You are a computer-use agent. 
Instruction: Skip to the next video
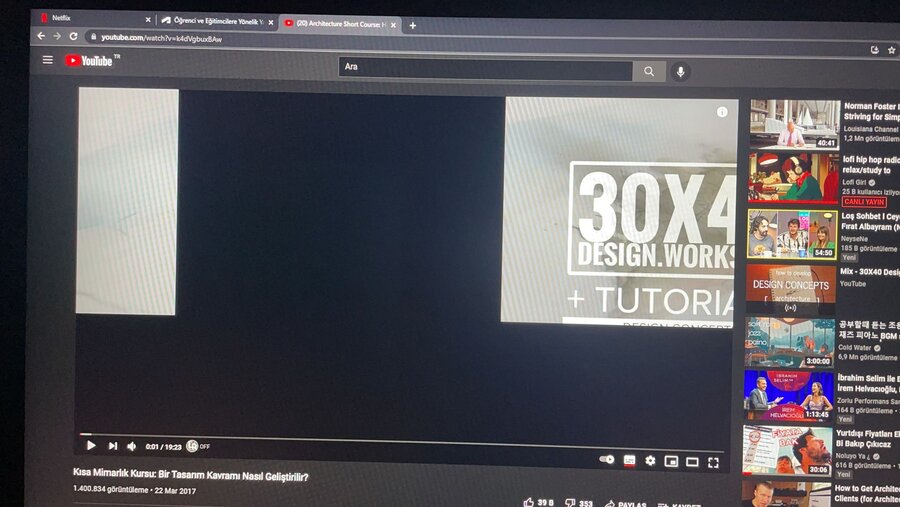112,446
